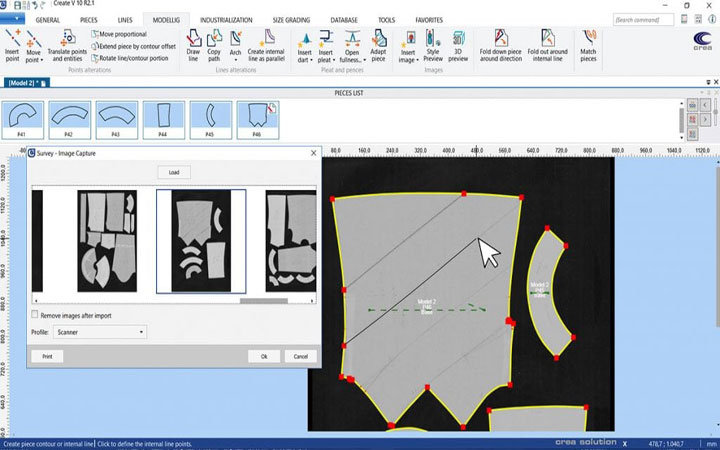This screenshot has height=450, width=720.
Task: Click the Adapt piece tool
Action: coord(378,47)
